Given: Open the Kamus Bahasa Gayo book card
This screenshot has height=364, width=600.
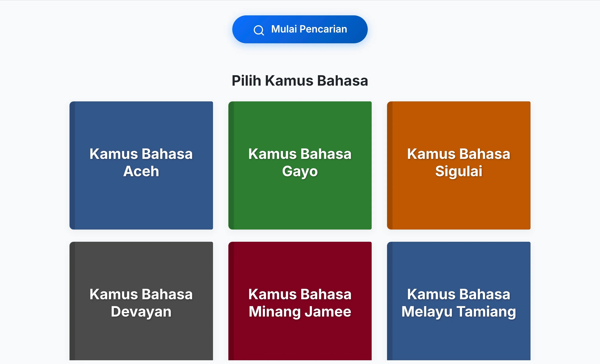Looking at the screenshot, I should (x=300, y=165).
